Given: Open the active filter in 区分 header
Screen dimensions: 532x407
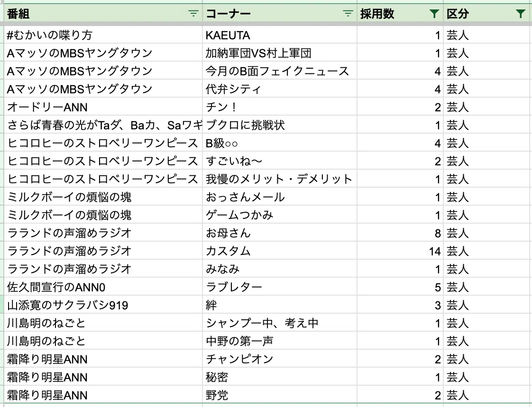Looking at the screenshot, I should (x=521, y=14).
